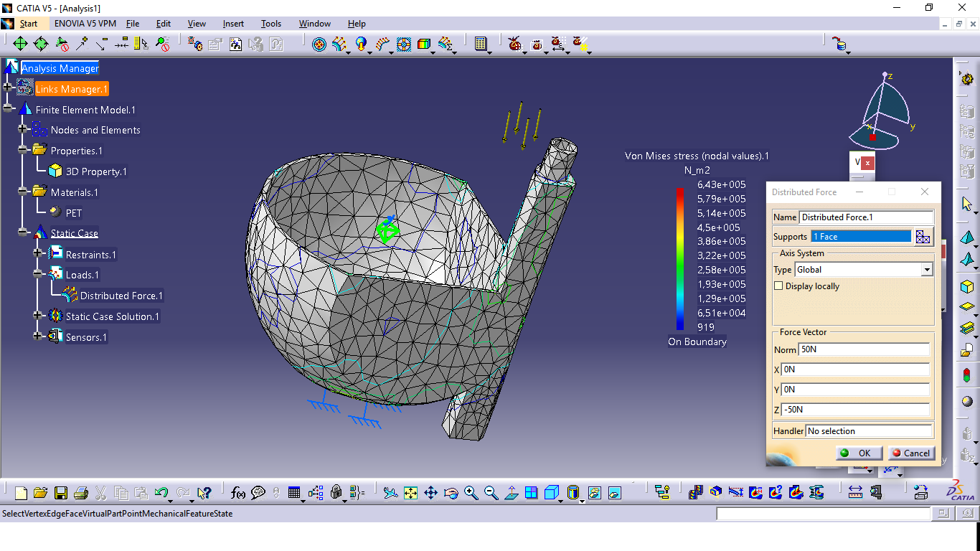Click the Fit All In icon
The height and width of the screenshot is (551, 980).
[x=410, y=493]
